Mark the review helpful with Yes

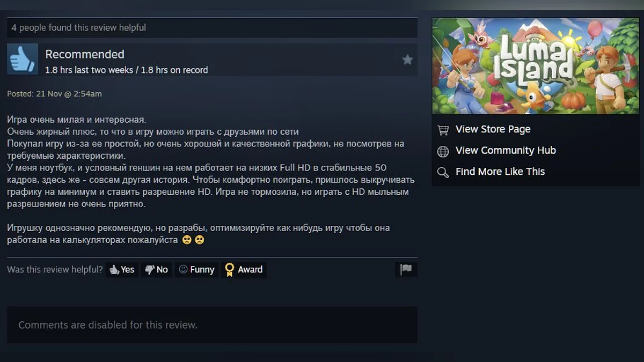[122, 270]
